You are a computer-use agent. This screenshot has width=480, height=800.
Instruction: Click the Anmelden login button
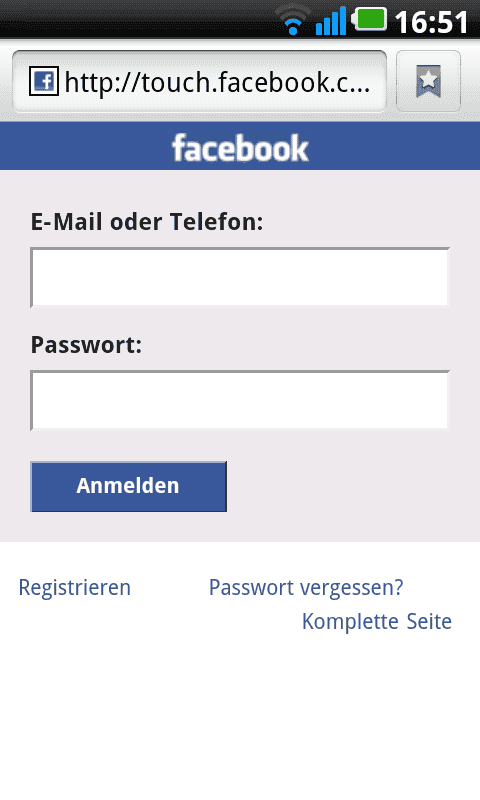tap(129, 486)
